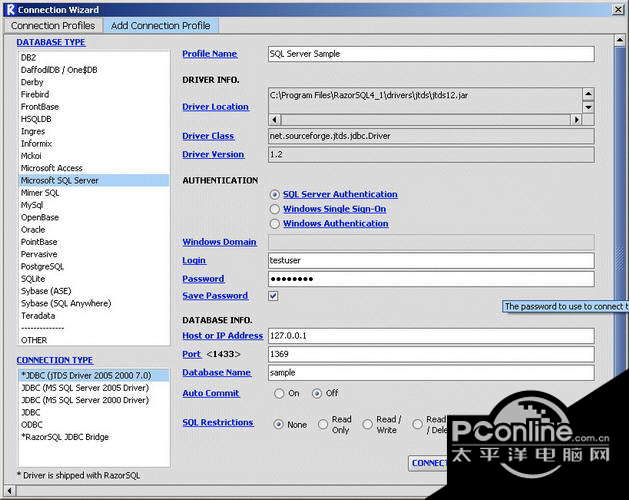
Task: Click Driver Location box down arrow
Action: (x=588, y=107)
